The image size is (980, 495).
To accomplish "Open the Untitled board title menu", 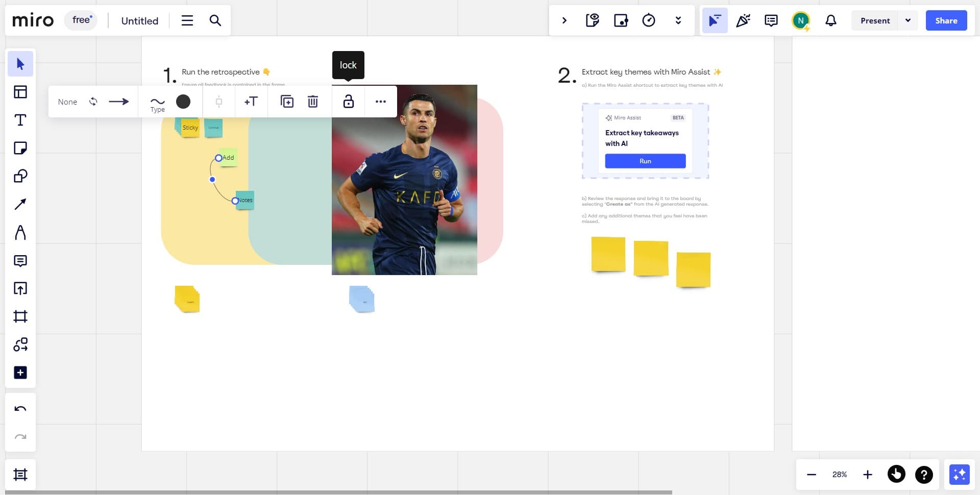I will [x=139, y=21].
